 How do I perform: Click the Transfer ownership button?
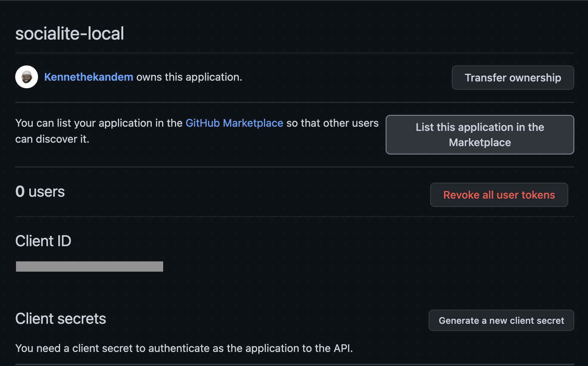(x=513, y=78)
